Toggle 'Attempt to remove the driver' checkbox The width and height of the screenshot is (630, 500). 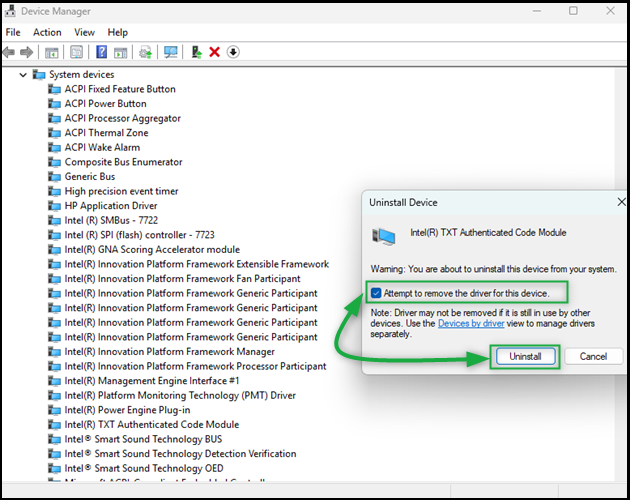[376, 293]
